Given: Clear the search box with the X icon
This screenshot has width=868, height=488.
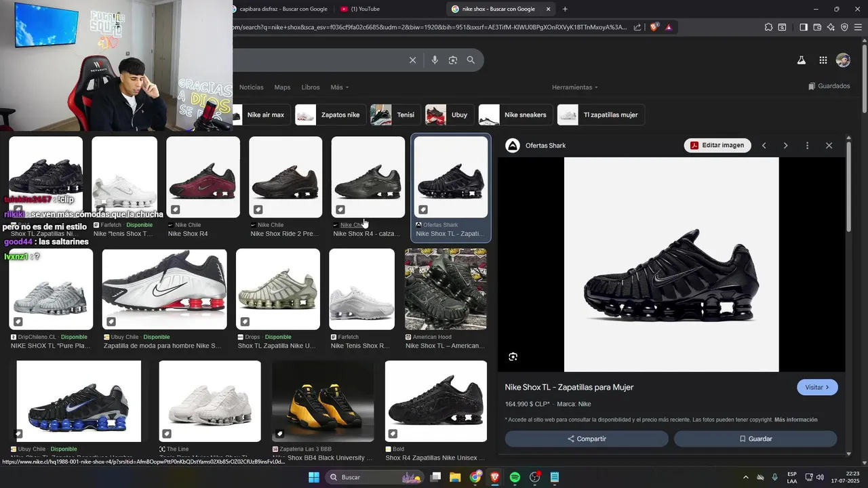Looking at the screenshot, I should coord(412,60).
